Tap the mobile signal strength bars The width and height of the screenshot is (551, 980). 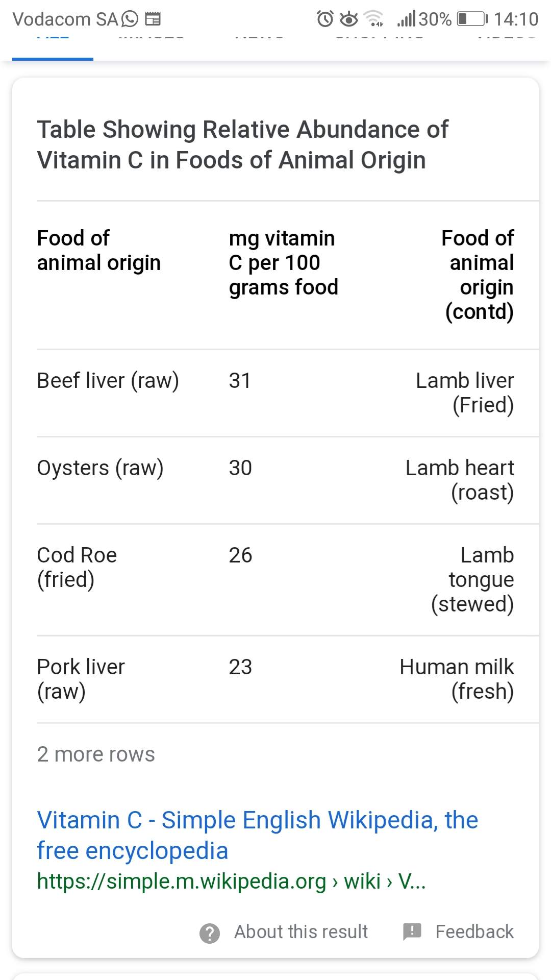coord(407,19)
